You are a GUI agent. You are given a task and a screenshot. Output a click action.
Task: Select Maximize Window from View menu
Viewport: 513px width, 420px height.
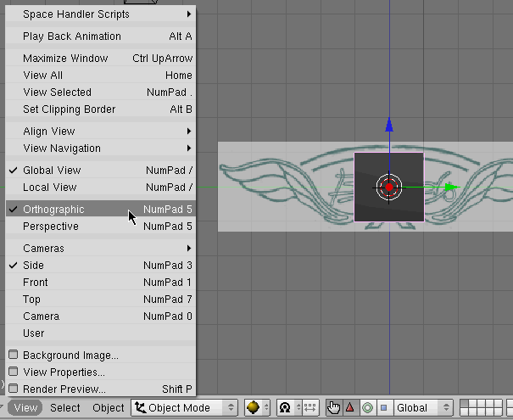click(x=101, y=59)
